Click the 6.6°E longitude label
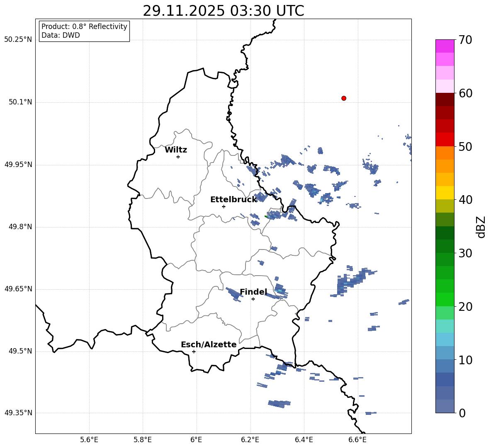 (357, 440)
